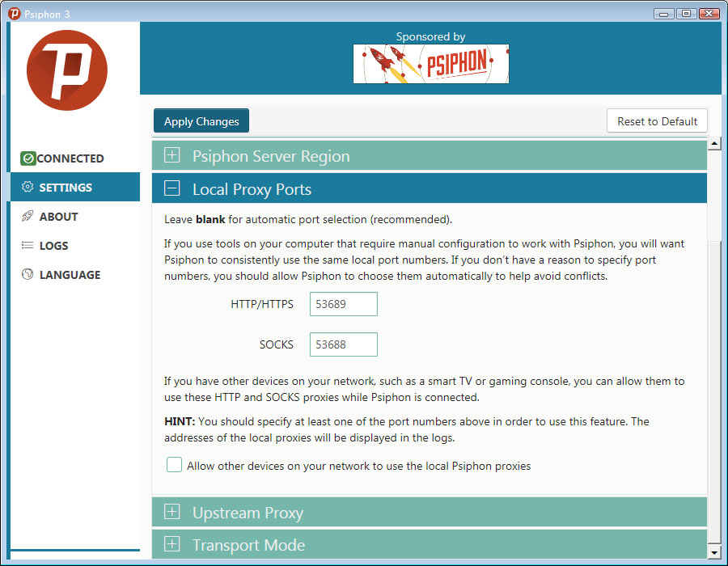Click the HTTP/HTTPS label
The height and width of the screenshot is (566, 728).
pos(262,304)
